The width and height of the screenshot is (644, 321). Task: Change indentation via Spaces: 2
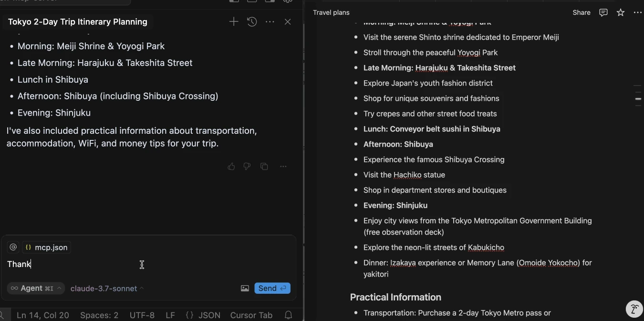click(x=99, y=315)
